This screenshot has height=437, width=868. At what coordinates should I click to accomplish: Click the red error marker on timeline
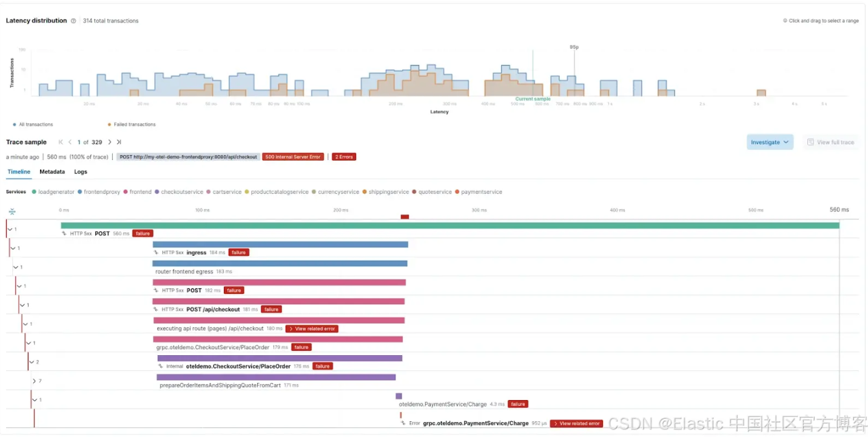[405, 217]
